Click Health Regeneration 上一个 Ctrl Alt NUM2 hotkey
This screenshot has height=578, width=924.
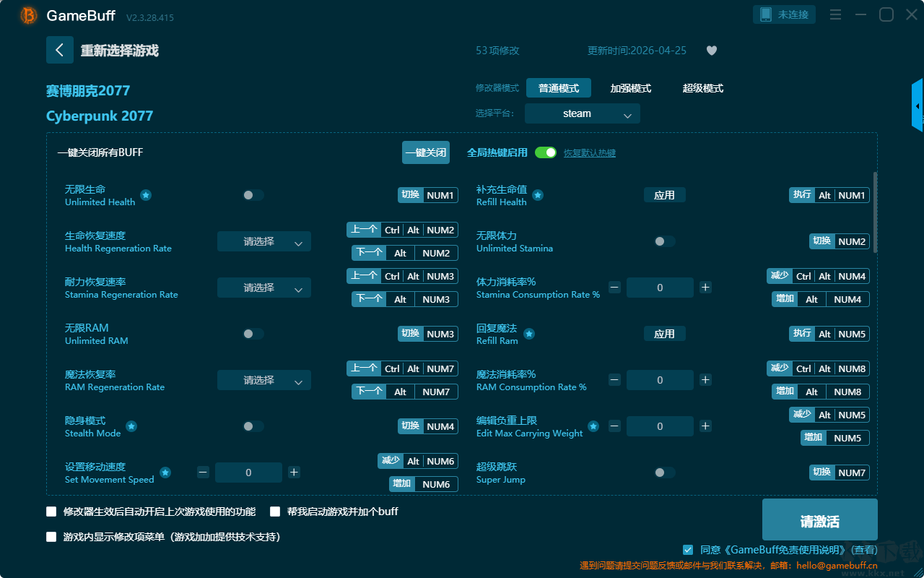click(402, 230)
